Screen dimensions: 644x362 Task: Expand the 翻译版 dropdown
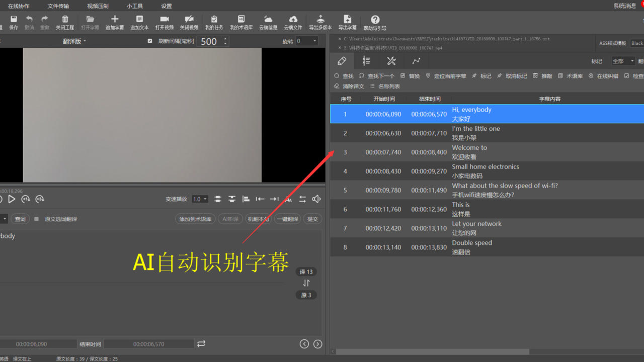(x=74, y=41)
